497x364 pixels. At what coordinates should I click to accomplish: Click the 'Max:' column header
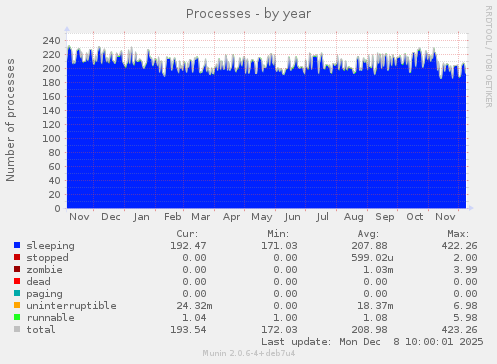[458, 234]
